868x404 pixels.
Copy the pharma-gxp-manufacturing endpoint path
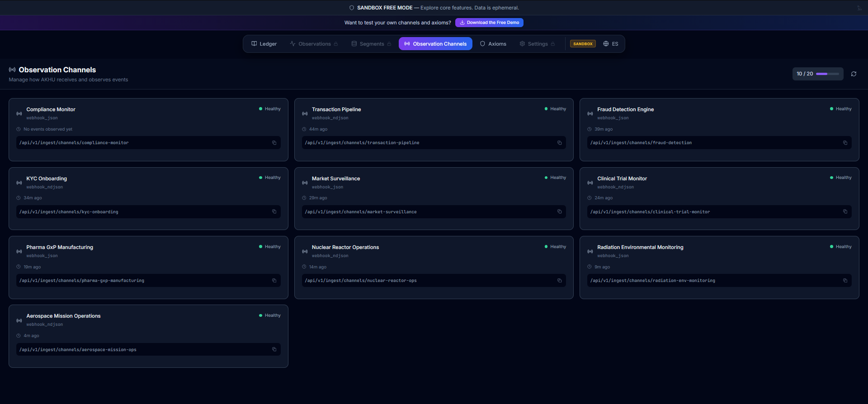coord(274,281)
